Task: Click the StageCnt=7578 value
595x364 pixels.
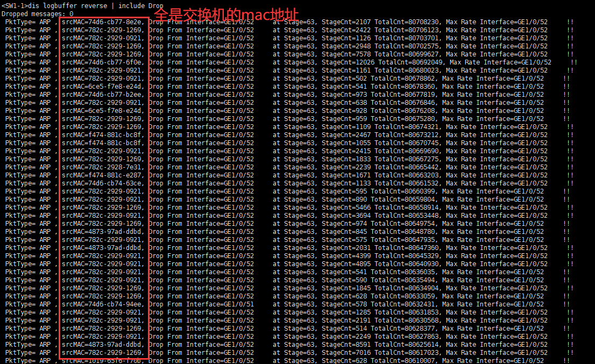Action: click(x=346, y=54)
